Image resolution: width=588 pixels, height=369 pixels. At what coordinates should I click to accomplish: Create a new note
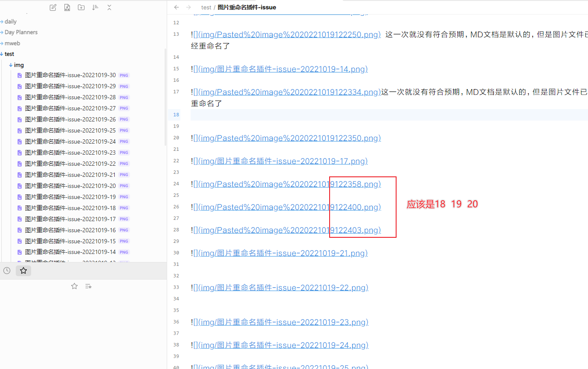click(52, 7)
